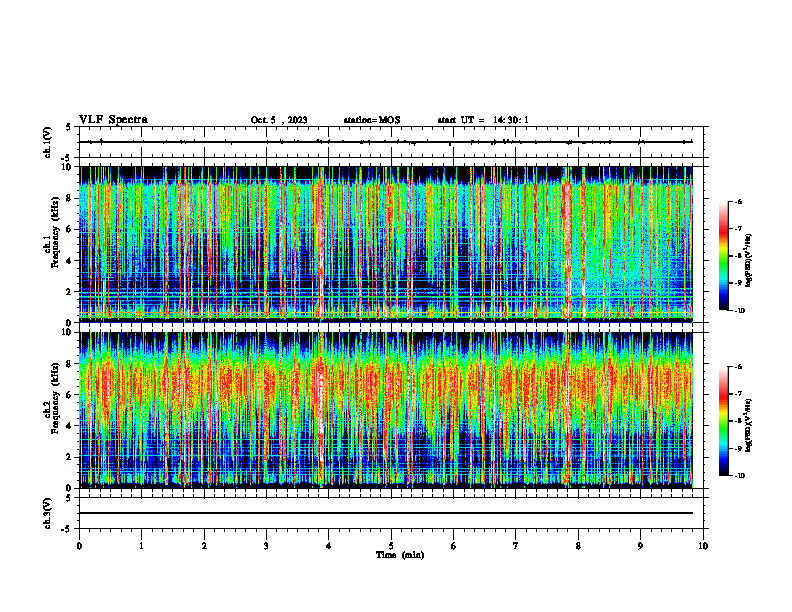Click the time axis tick label '2'
This screenshot has width=792, height=612.
204,546
